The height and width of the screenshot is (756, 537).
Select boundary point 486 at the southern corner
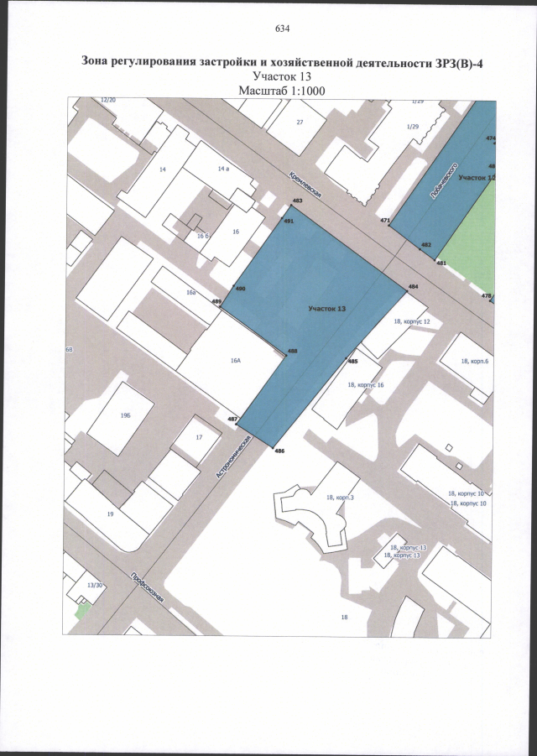pyautogui.click(x=274, y=446)
